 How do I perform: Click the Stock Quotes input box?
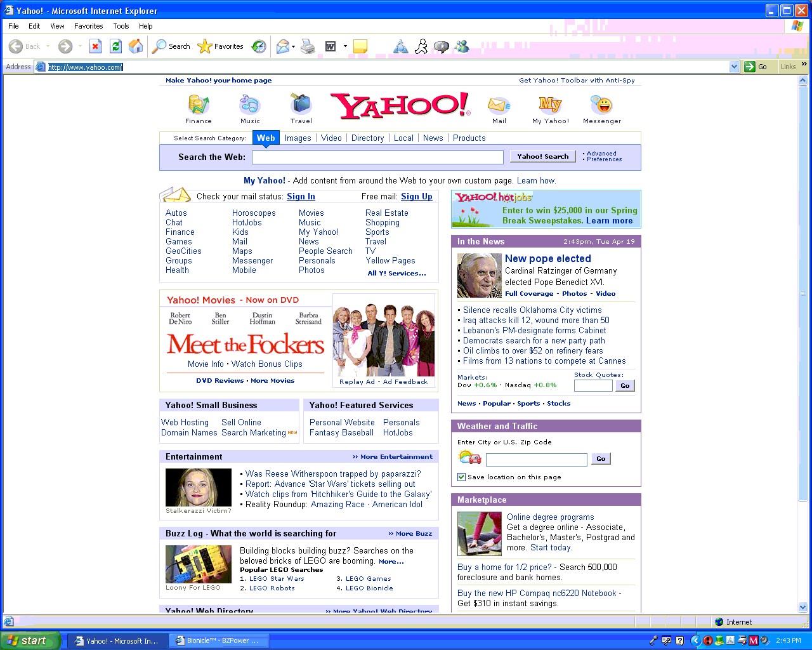(593, 385)
